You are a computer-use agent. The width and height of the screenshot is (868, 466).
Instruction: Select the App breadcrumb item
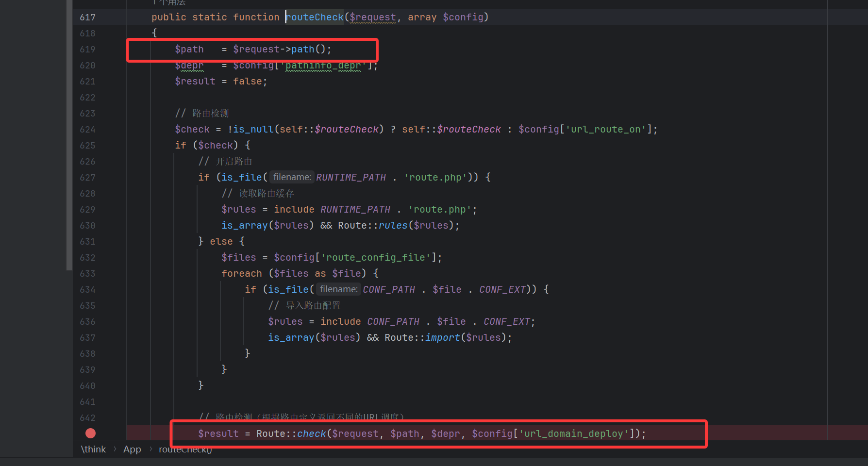pos(132,449)
